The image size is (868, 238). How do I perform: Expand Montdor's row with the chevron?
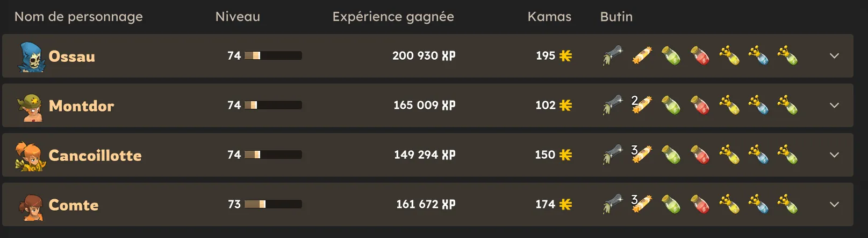[834, 105]
